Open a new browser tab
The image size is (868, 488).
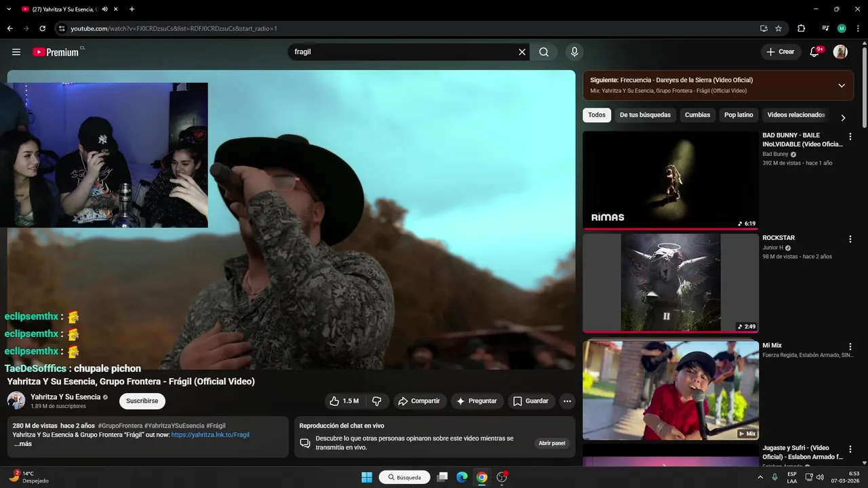coord(132,9)
